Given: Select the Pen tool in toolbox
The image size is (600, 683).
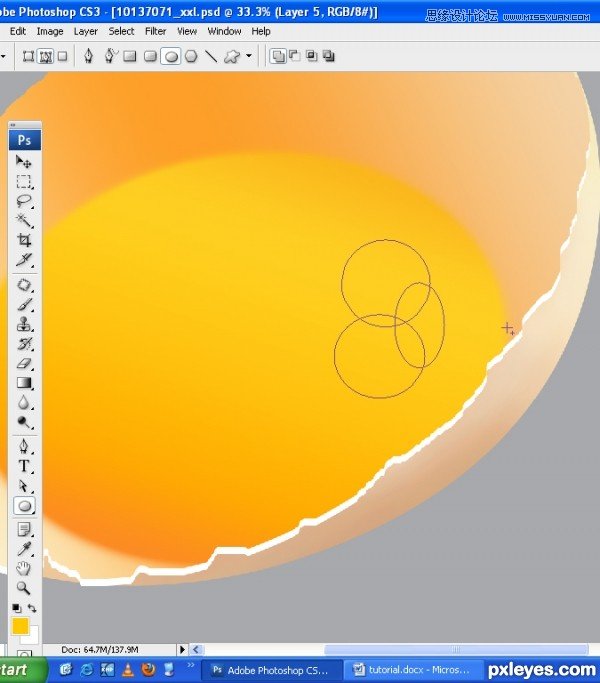Looking at the screenshot, I should click(24, 447).
